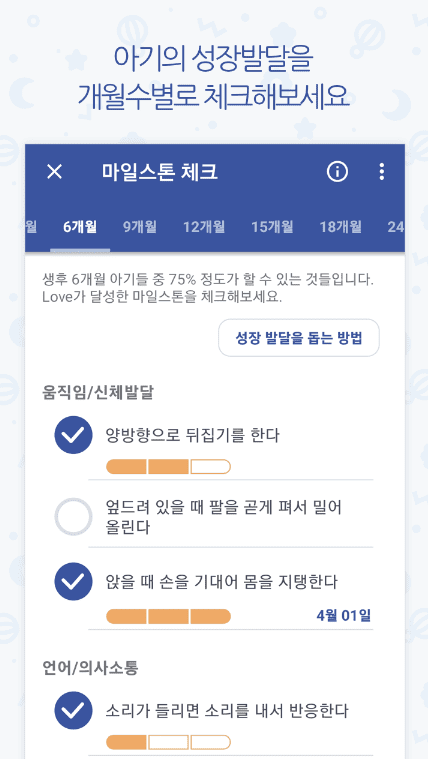Uncheck 앉을 때 손을 기대어 몸을 지탱한다
The image size is (428, 759).
point(73,581)
